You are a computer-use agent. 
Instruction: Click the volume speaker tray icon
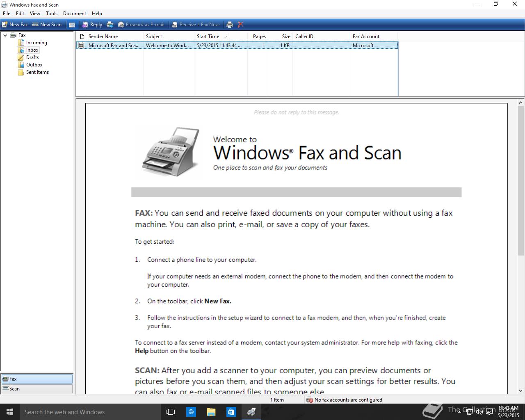click(479, 412)
